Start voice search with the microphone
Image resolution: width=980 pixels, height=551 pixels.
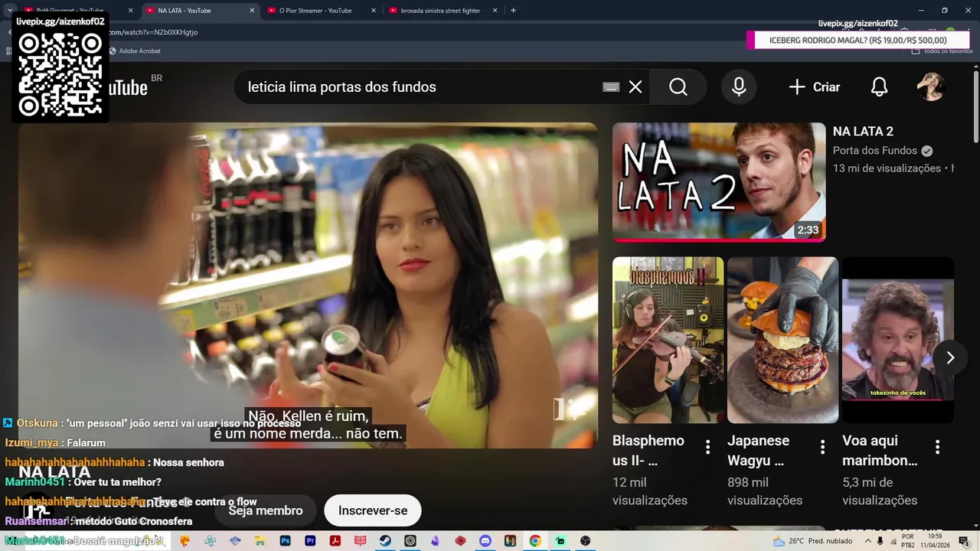pos(739,87)
